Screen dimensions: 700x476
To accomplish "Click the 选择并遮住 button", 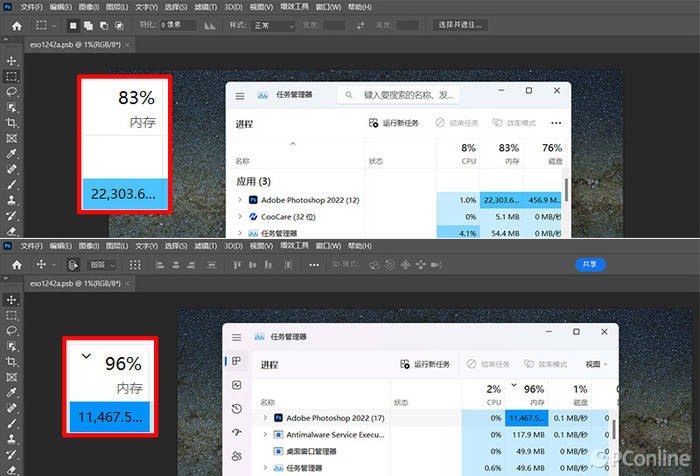I will (460, 25).
